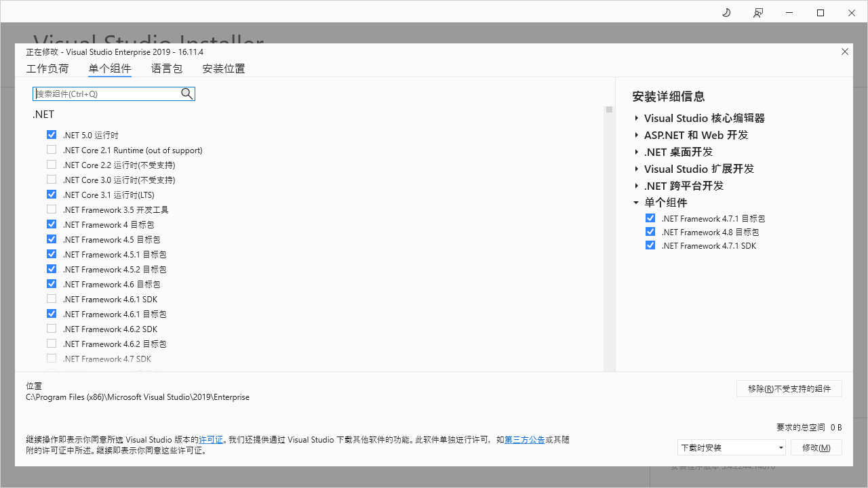
Task: Expand Visual Studio 核心编辑器 node
Action: tap(637, 118)
